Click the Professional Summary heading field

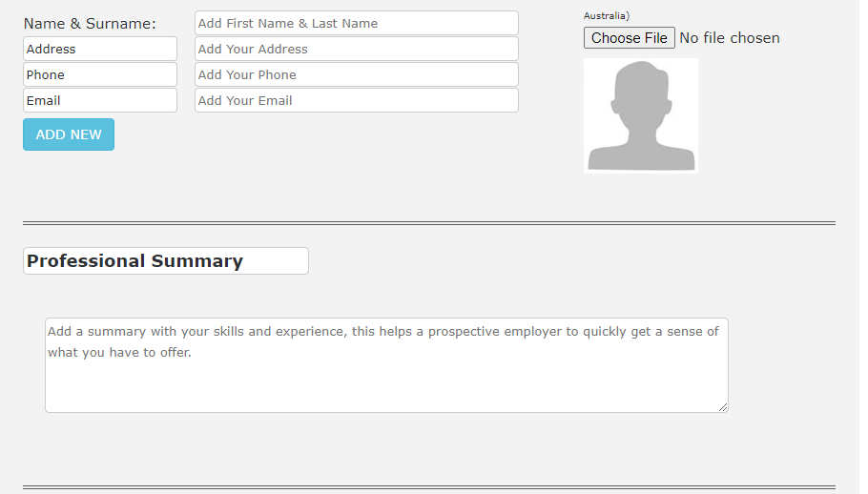(165, 261)
